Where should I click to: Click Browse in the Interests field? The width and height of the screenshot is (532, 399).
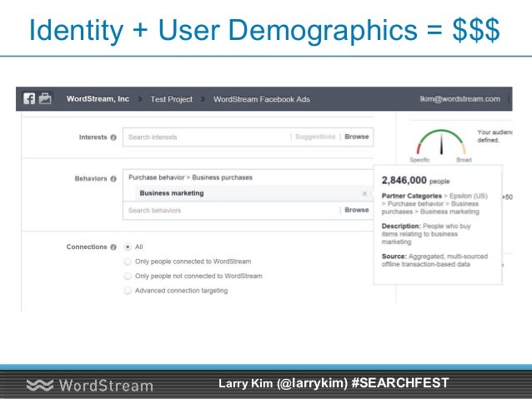pos(357,137)
